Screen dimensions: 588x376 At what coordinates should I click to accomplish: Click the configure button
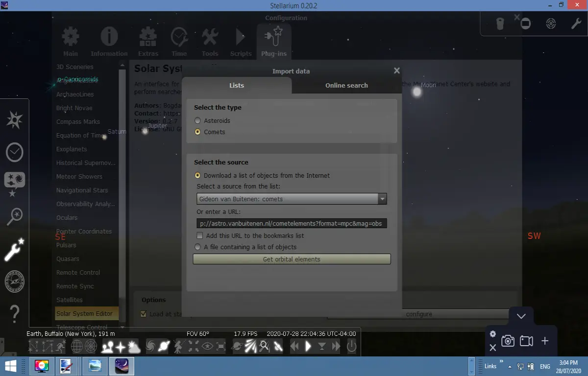(x=419, y=314)
